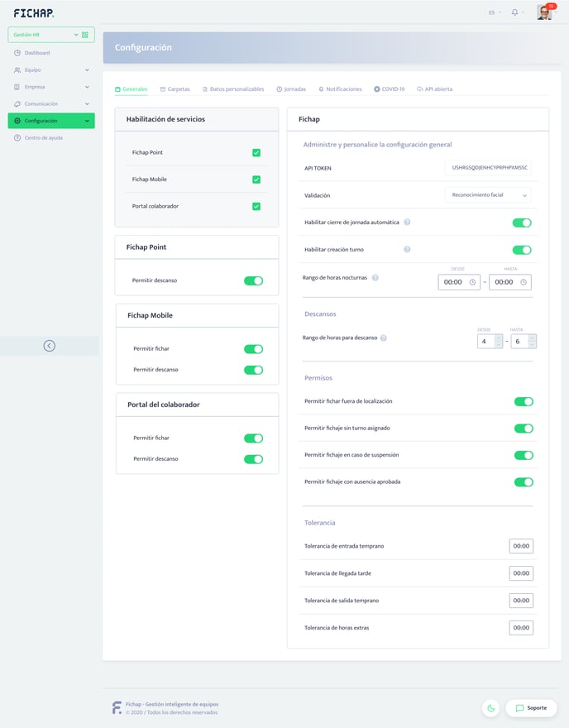569x728 pixels.
Task: Click the Soporte button
Action: (531, 708)
